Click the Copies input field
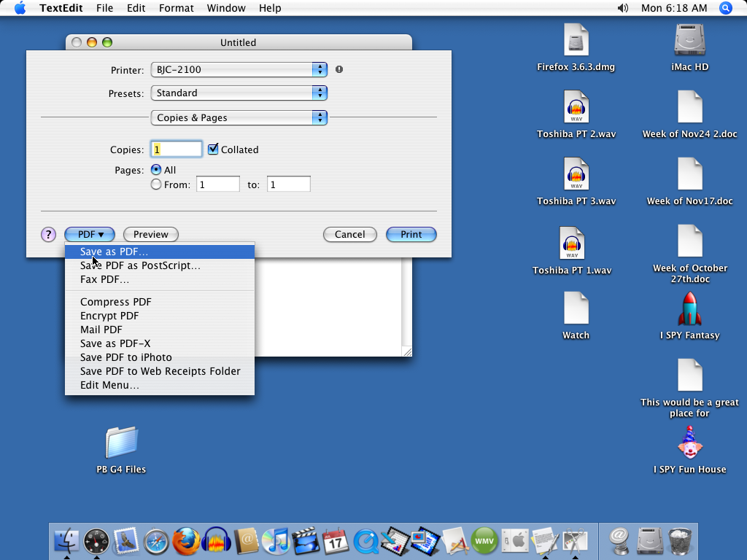 tap(177, 149)
